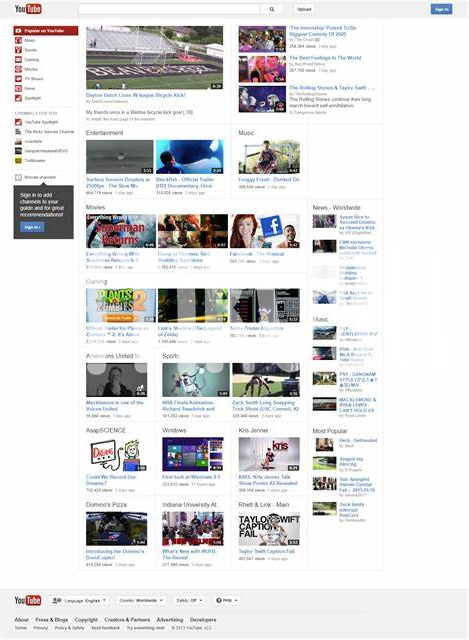Screen dimensions: 469x640
Task: Open the coachella channel icon
Action: [18, 141]
